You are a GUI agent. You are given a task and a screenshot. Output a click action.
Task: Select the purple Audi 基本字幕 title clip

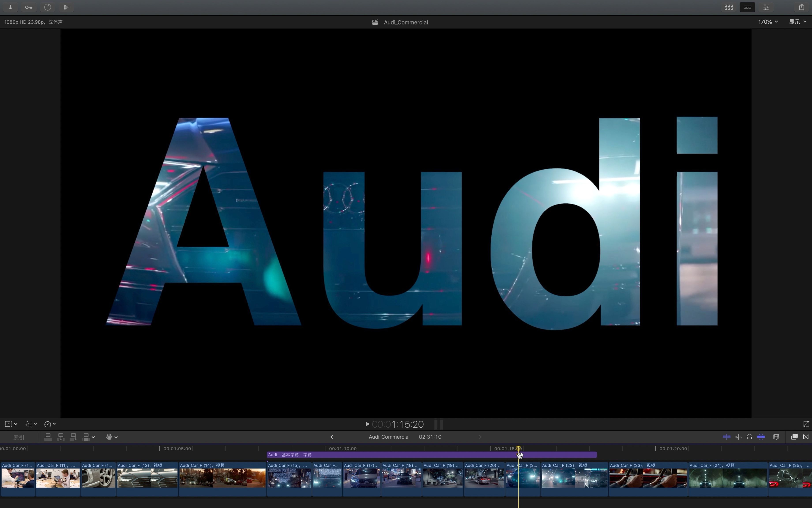432,455
